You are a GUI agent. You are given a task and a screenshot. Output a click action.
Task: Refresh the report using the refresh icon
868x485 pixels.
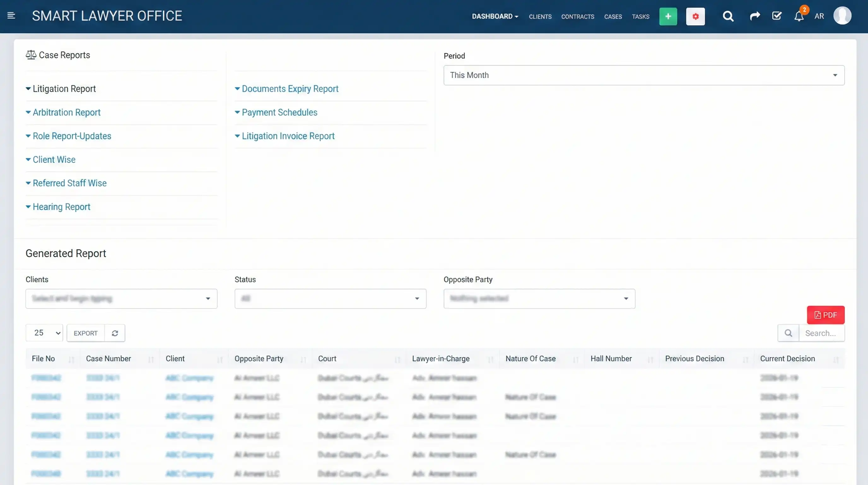(x=114, y=333)
